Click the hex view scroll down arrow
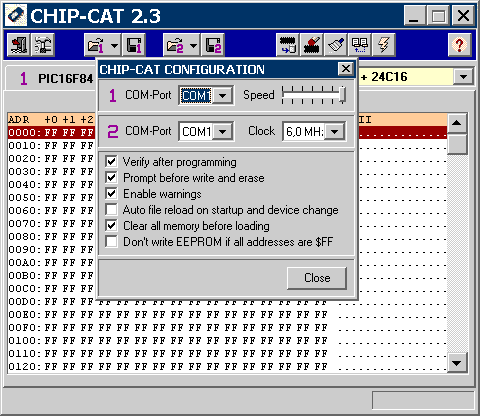Screen dimensions: 480x416 pyautogui.click(x=456, y=363)
